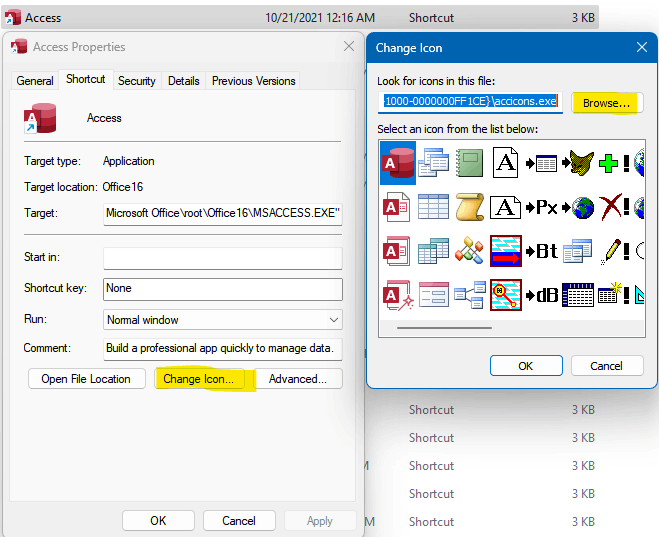Choose the branching hierarchy windows icon
This screenshot has height=537, width=659.
(469, 295)
